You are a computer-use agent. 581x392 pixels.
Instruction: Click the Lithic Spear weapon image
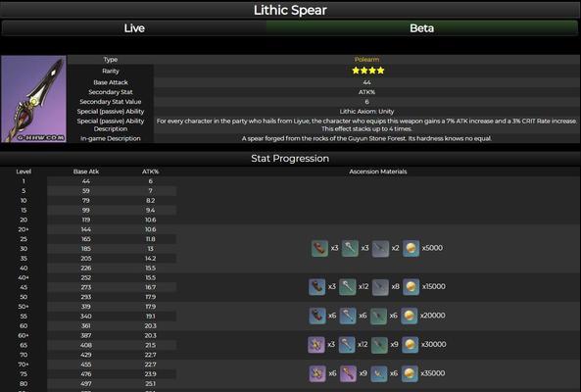tap(33, 99)
